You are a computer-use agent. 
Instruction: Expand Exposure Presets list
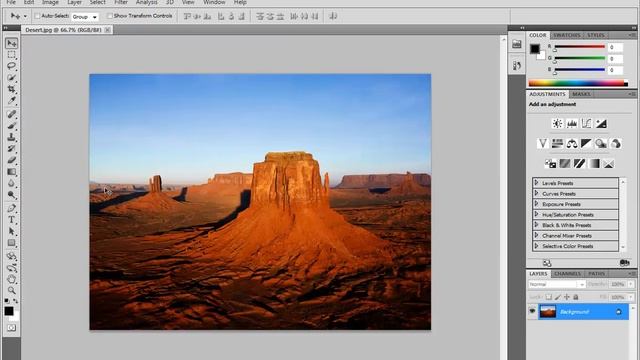coord(536,204)
